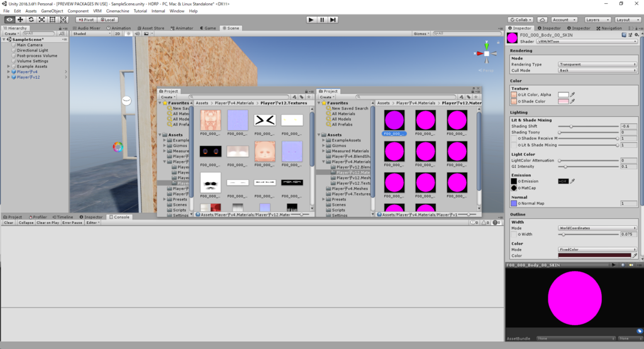Pick Lit Color with eyedropper
The image size is (644, 349).
tap(572, 95)
